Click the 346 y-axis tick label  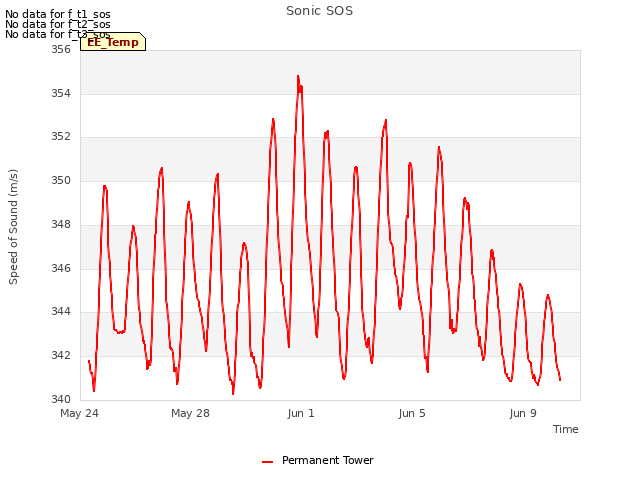61,268
